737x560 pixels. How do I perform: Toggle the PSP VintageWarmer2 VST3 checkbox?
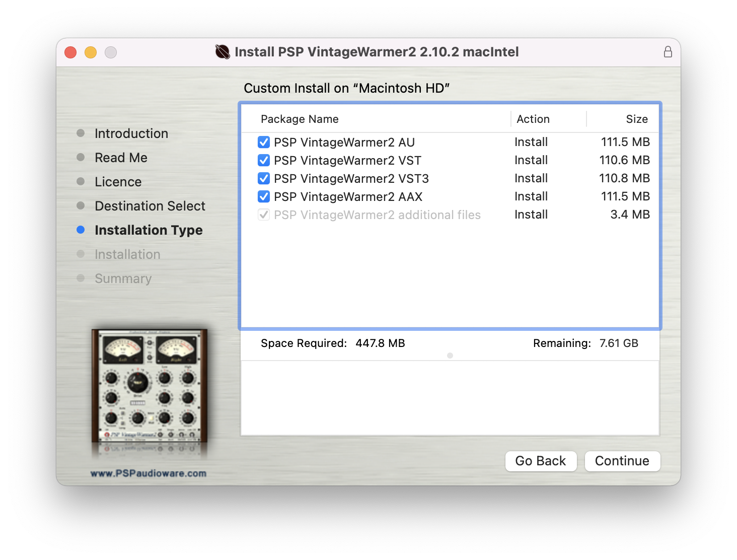click(x=264, y=179)
